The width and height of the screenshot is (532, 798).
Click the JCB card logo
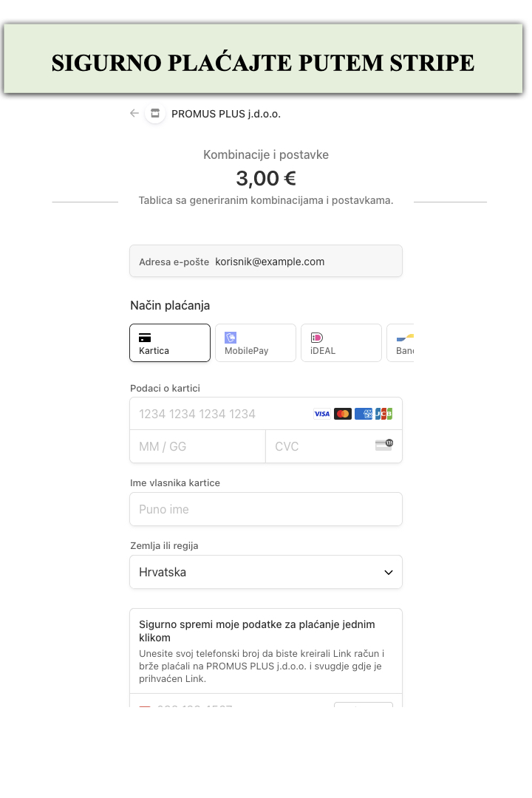click(x=384, y=414)
